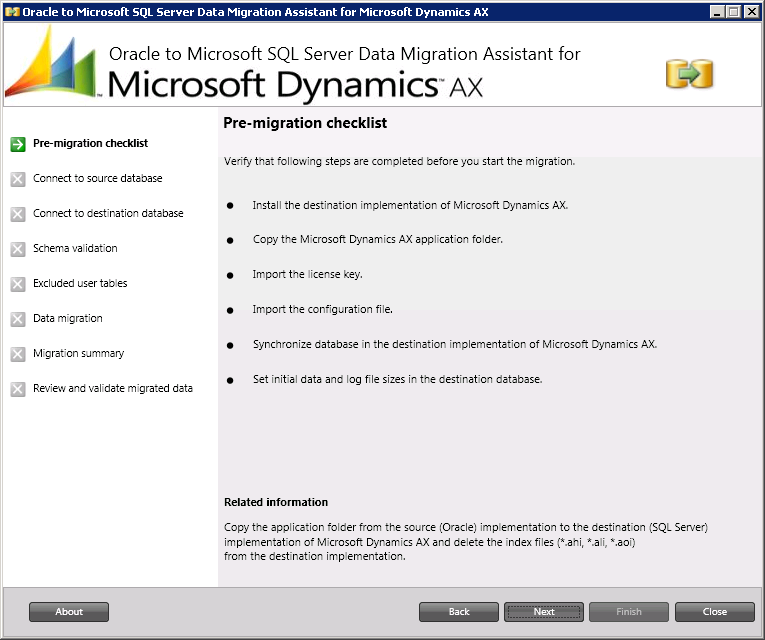Screen dimensions: 765x640
Task: Select the Connect to source database step
Action: point(97,178)
